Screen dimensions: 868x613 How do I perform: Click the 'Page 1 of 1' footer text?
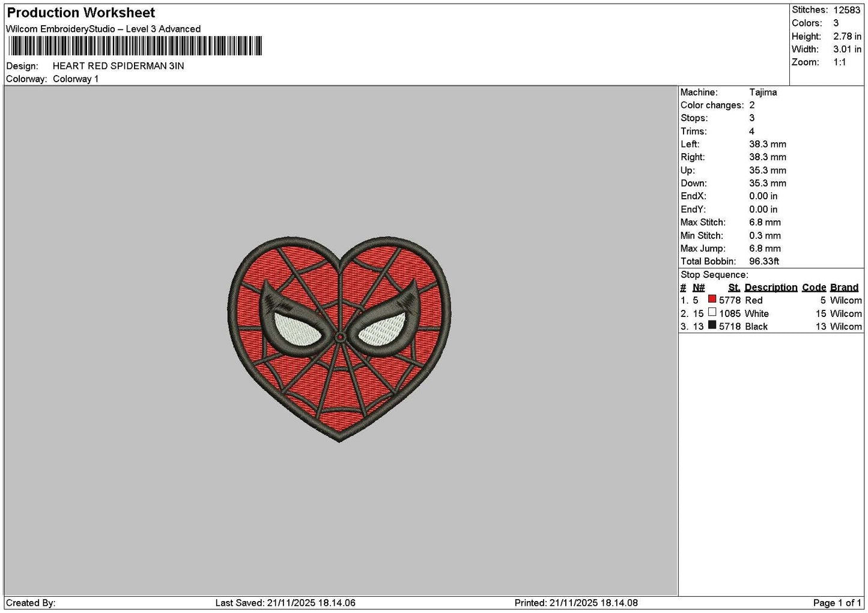pyautogui.click(x=837, y=603)
